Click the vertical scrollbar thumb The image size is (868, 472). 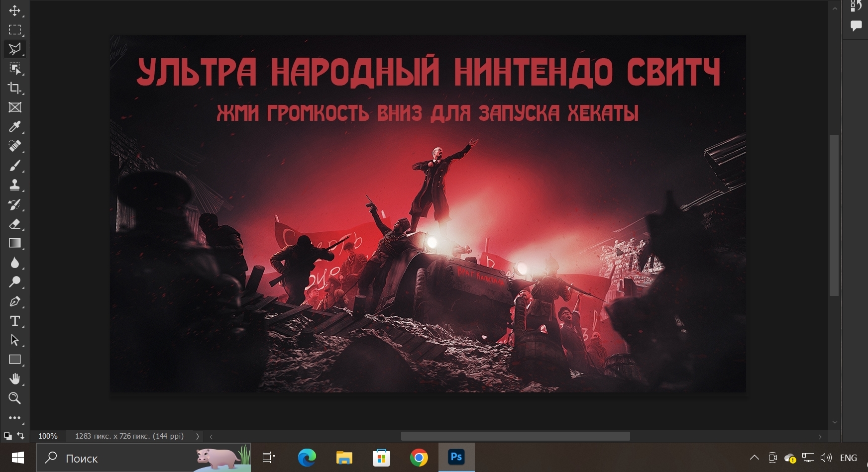click(835, 215)
